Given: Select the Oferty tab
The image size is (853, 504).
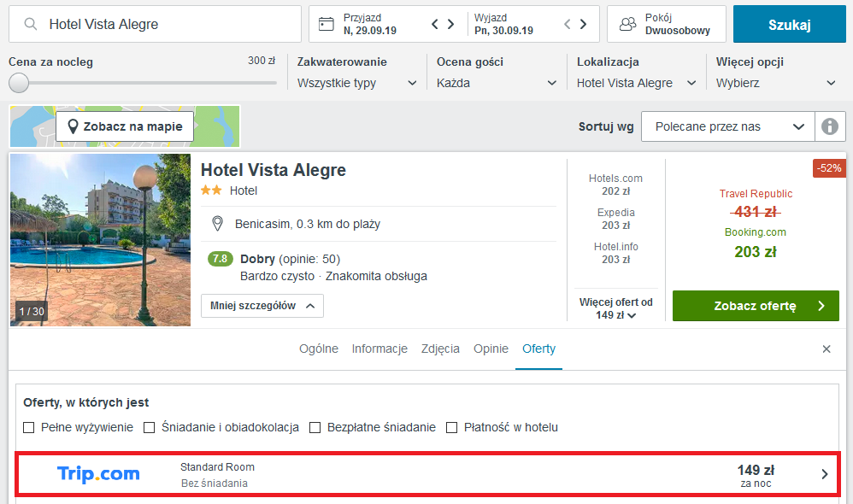Looking at the screenshot, I should pyautogui.click(x=538, y=349).
